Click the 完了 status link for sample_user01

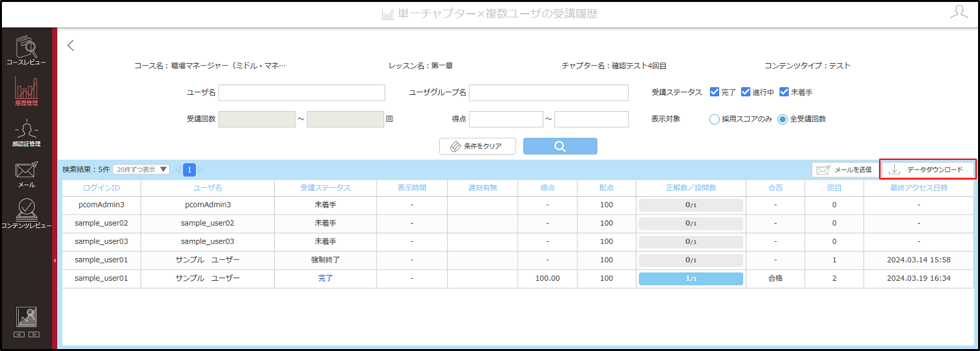tap(325, 278)
